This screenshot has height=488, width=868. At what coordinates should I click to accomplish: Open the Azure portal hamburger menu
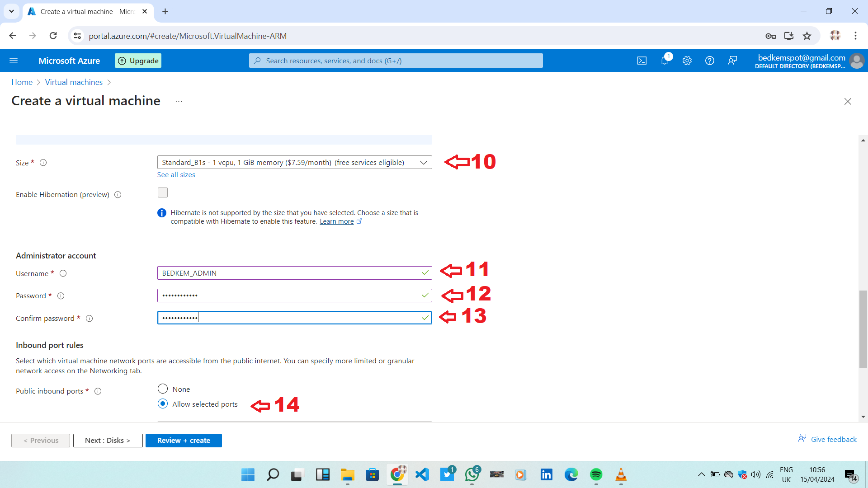14,61
